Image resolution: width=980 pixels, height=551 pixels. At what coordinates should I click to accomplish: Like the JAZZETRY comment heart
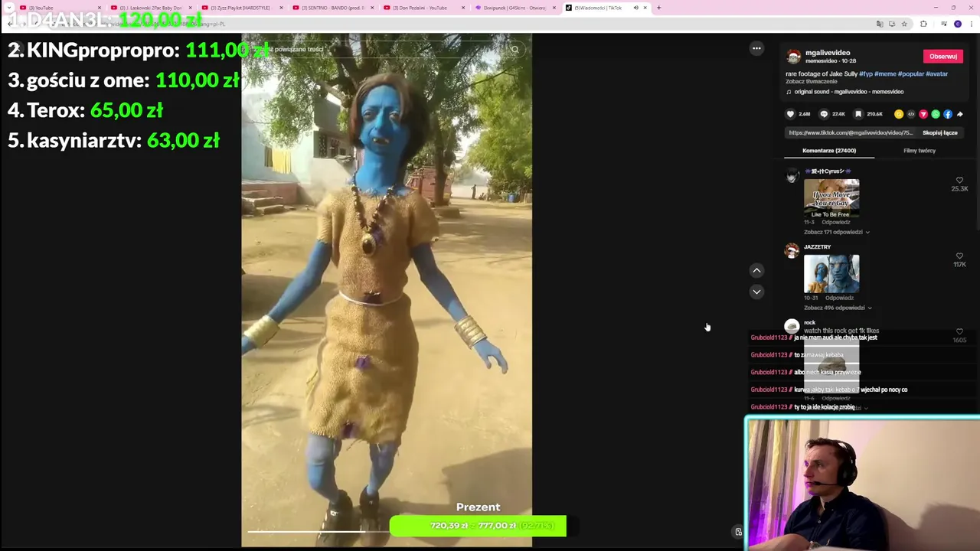click(959, 256)
